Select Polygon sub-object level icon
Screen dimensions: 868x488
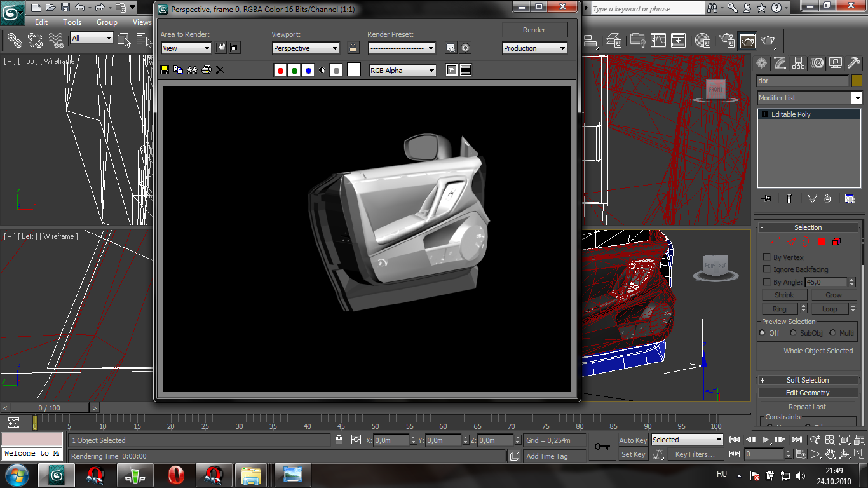(x=821, y=241)
